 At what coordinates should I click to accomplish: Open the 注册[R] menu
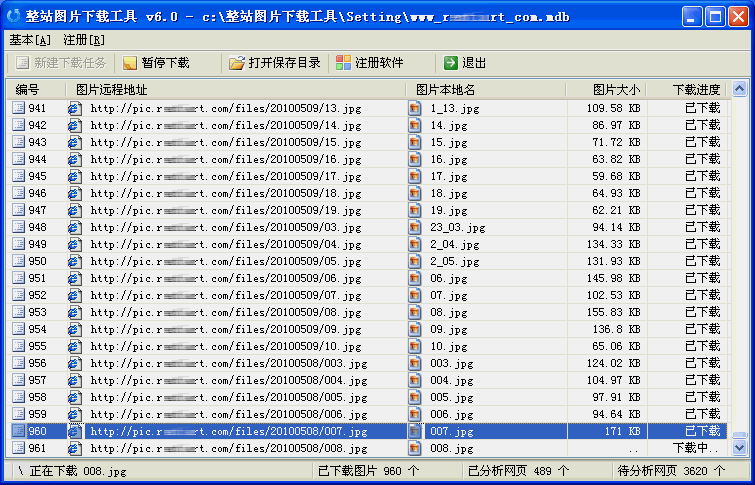84,40
